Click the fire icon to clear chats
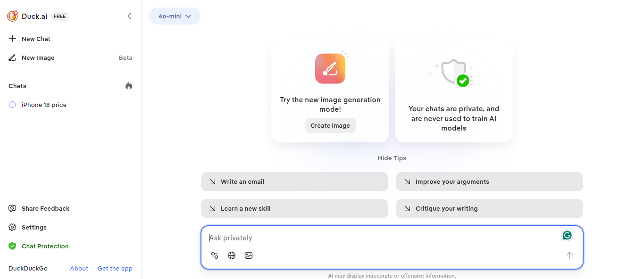Screen dimensions: 644x279 coord(129,86)
